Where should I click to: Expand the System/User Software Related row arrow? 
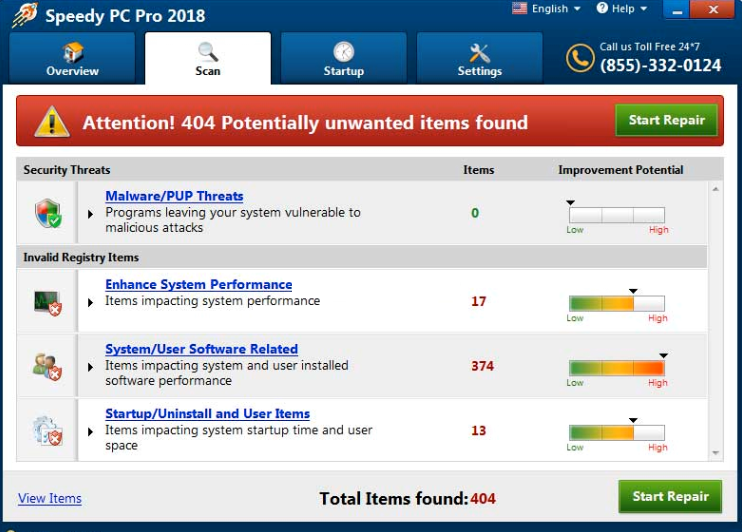[x=91, y=367]
